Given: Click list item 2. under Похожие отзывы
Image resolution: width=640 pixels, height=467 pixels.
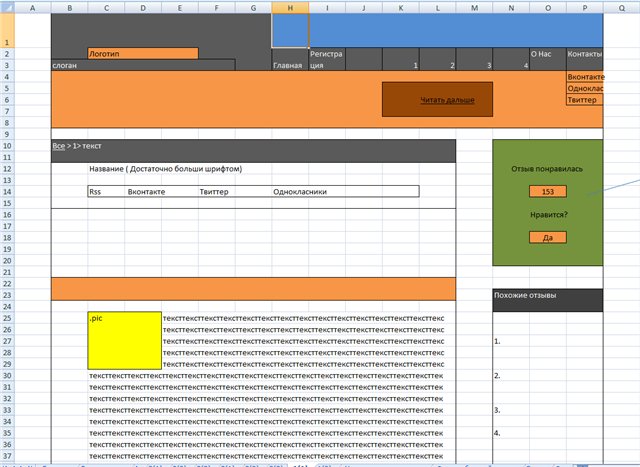Looking at the screenshot, I should pos(497,376).
